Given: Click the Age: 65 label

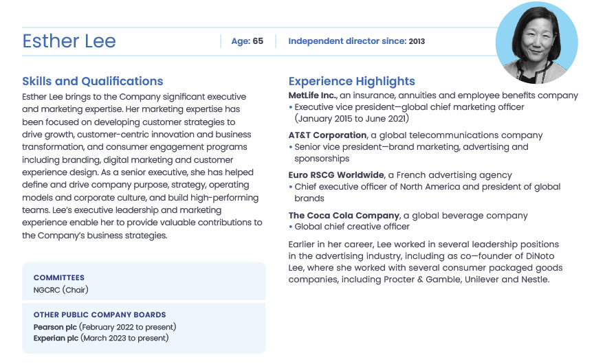Looking at the screenshot, I should click(x=247, y=41).
